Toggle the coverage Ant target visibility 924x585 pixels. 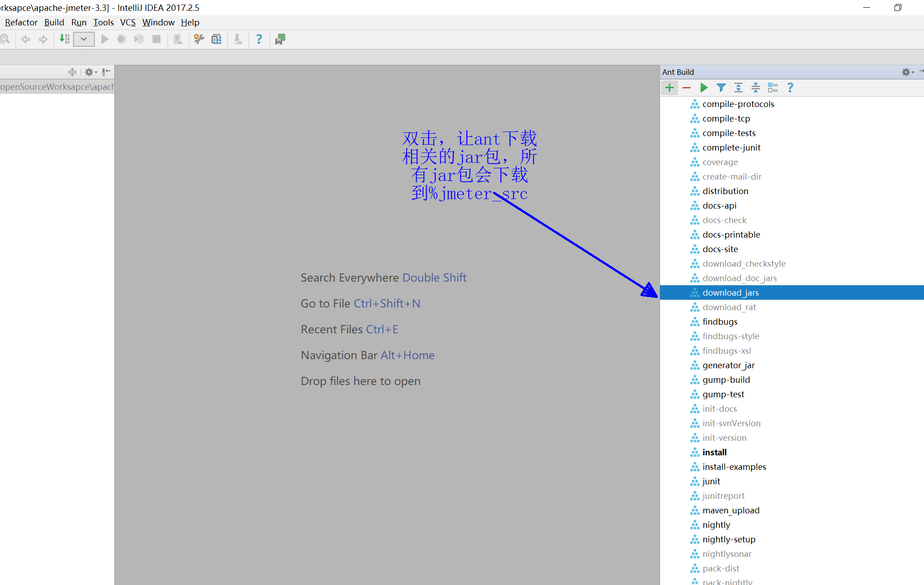720,161
